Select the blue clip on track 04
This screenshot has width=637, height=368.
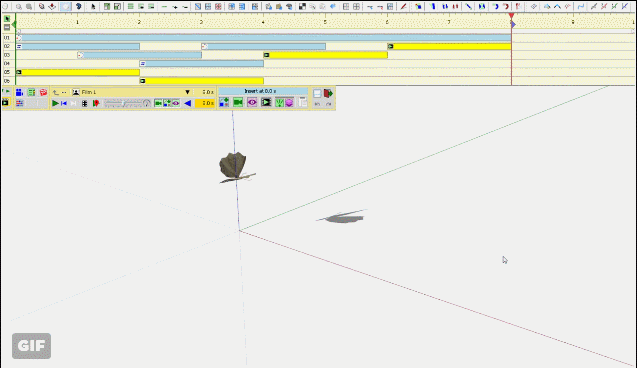[x=202, y=63]
